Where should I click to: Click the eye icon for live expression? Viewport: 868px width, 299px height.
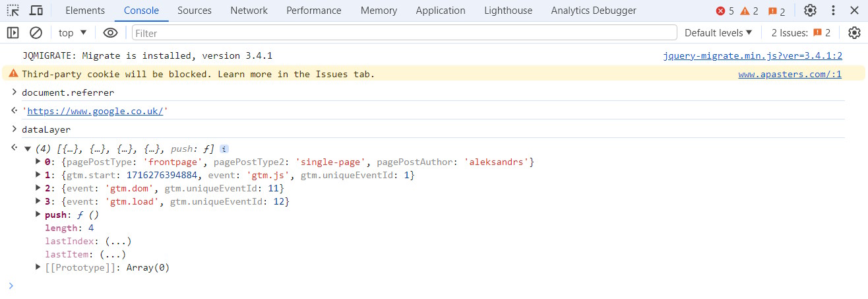[111, 32]
